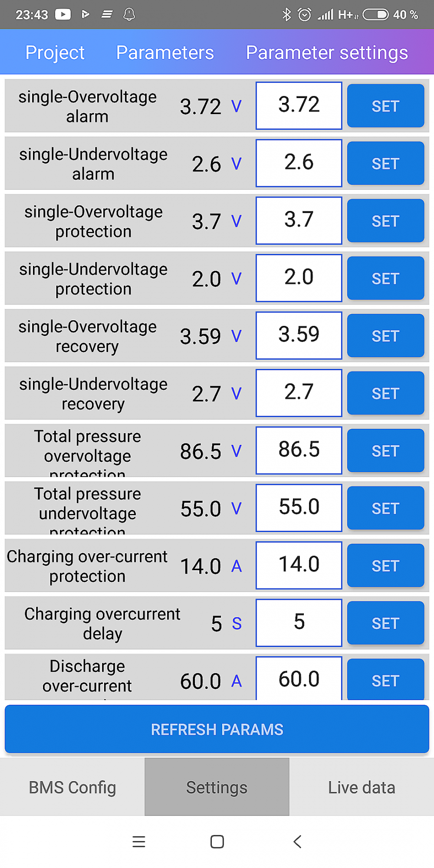Tap the YouTube icon in status bar
434x868 pixels.
point(63,14)
